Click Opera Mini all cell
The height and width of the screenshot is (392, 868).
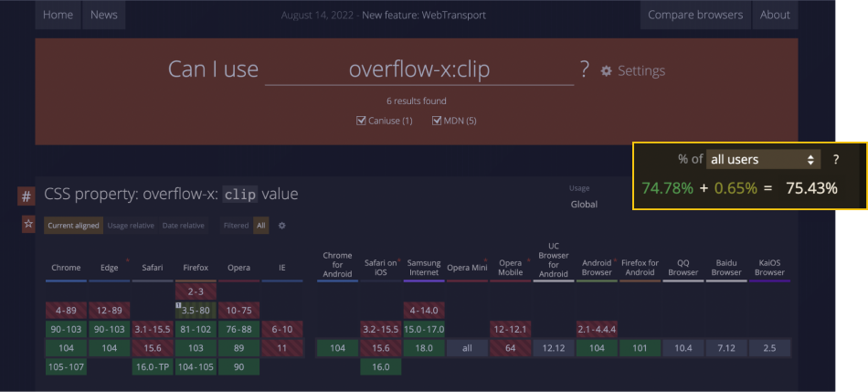click(467, 348)
